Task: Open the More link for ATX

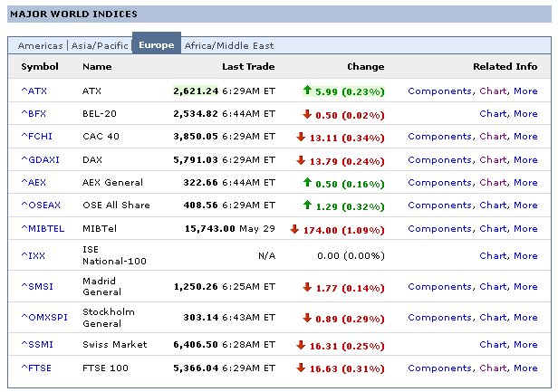Action: (x=525, y=91)
